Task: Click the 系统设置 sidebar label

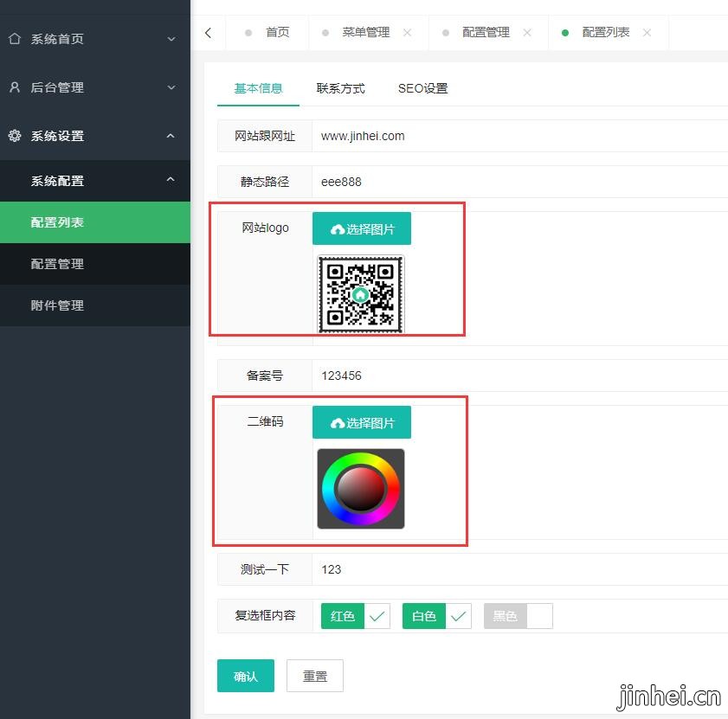Action: tap(57, 136)
